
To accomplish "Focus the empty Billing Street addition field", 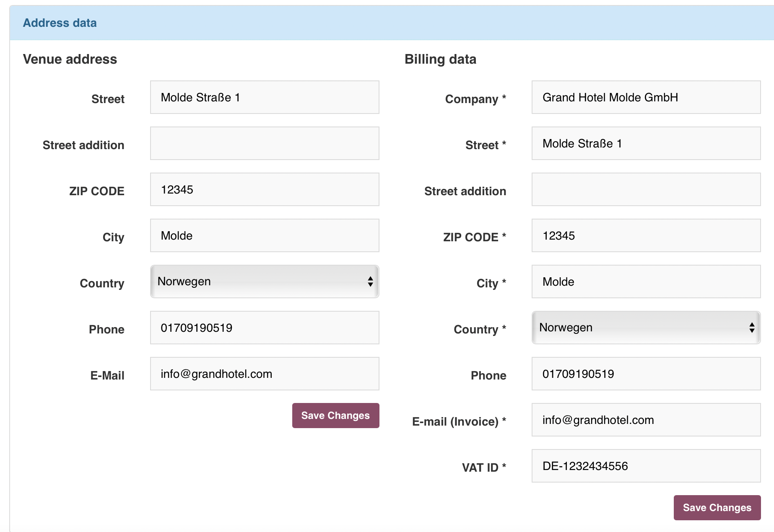I will [x=646, y=189].
